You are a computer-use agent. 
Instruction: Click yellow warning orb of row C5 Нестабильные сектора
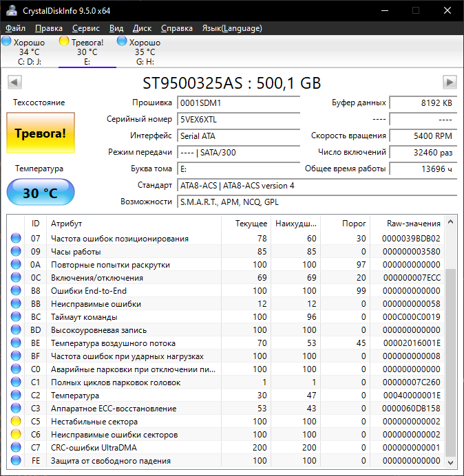click(x=16, y=421)
